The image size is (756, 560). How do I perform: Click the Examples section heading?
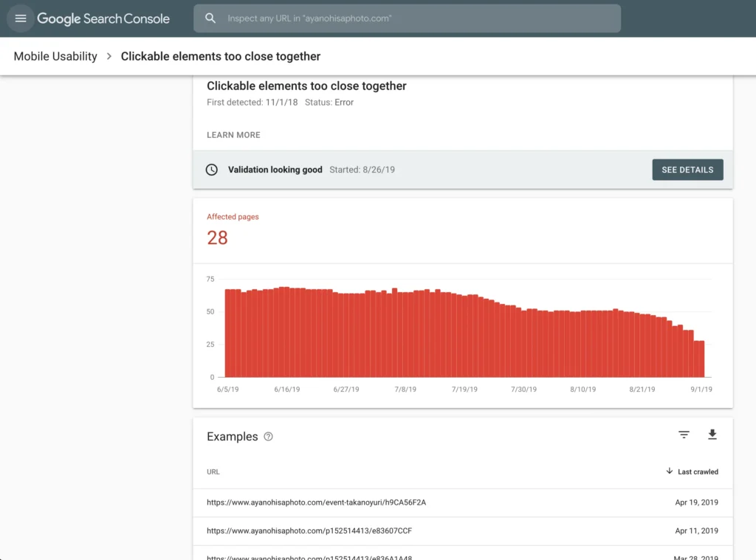tap(233, 437)
